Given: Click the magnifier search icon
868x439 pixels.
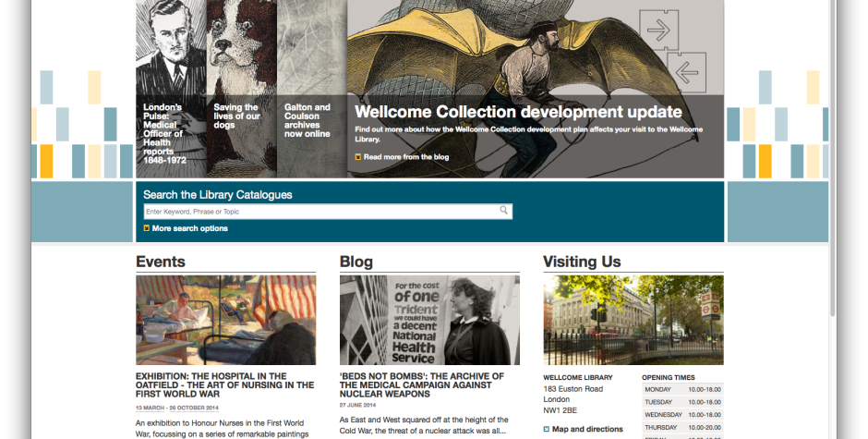Looking at the screenshot, I should [x=504, y=210].
